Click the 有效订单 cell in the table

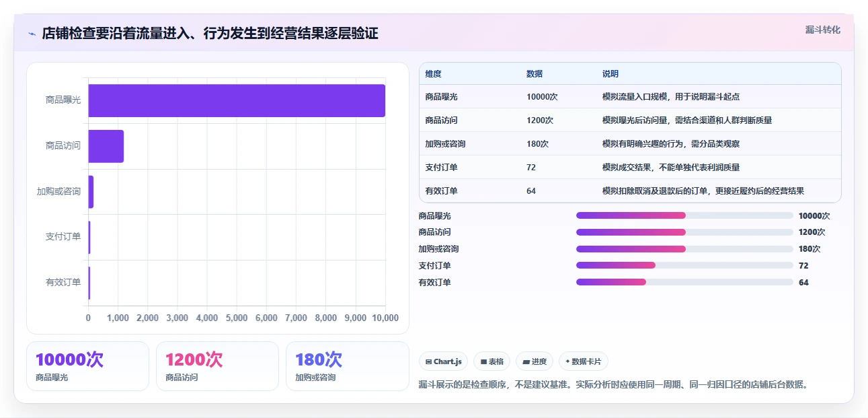coord(442,191)
